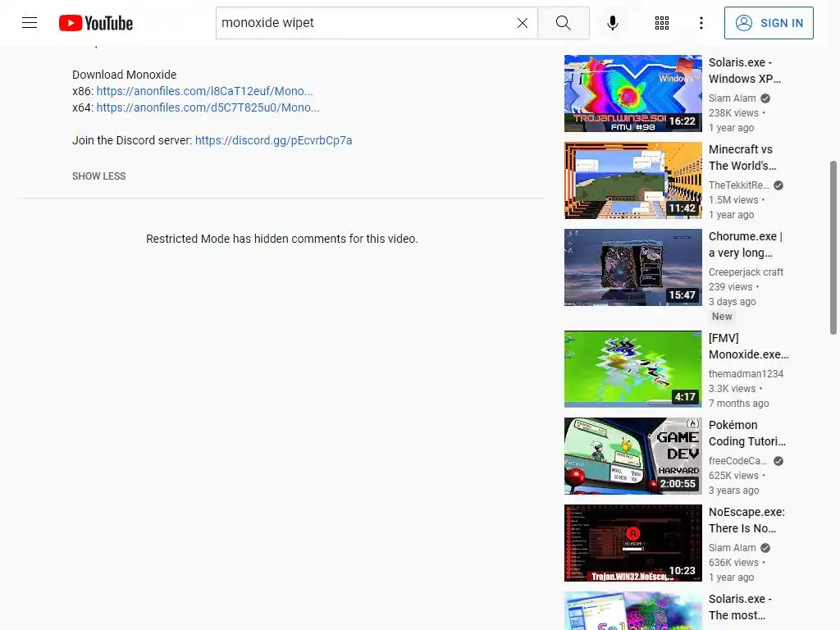840x630 pixels.
Task: Open the x64 anonfiles download link
Action: [208, 107]
